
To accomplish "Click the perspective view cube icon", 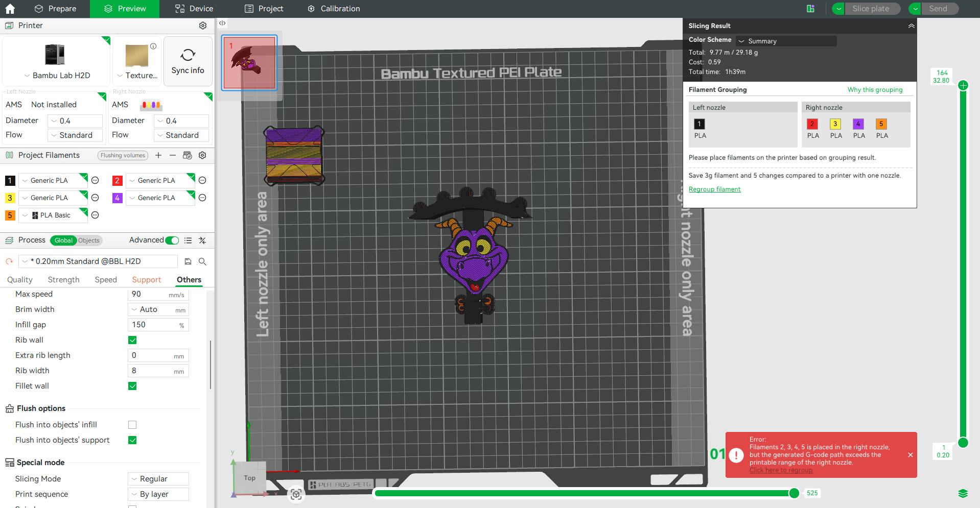I will pyautogui.click(x=296, y=494).
